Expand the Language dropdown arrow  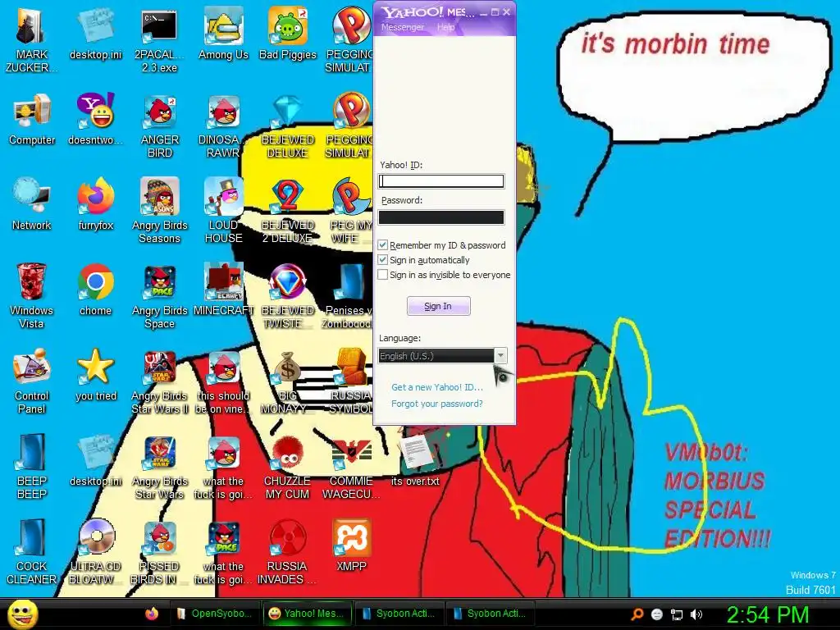tap(500, 356)
